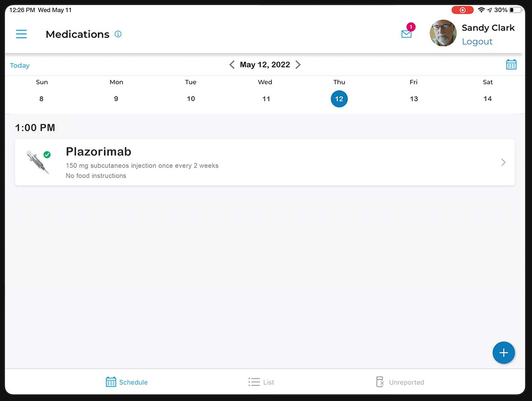Viewport: 532px width, 401px height.
Task: Select Saturday the 14th
Action: pyautogui.click(x=488, y=99)
